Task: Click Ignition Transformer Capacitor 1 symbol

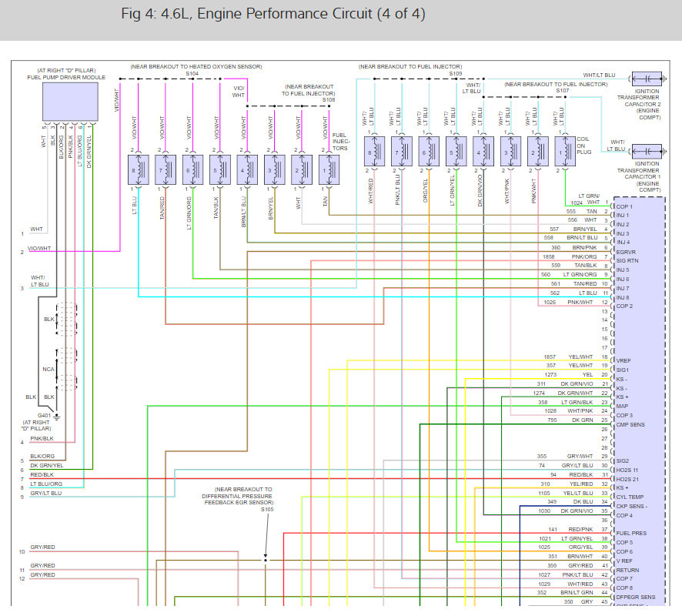Action: pyautogui.click(x=647, y=152)
